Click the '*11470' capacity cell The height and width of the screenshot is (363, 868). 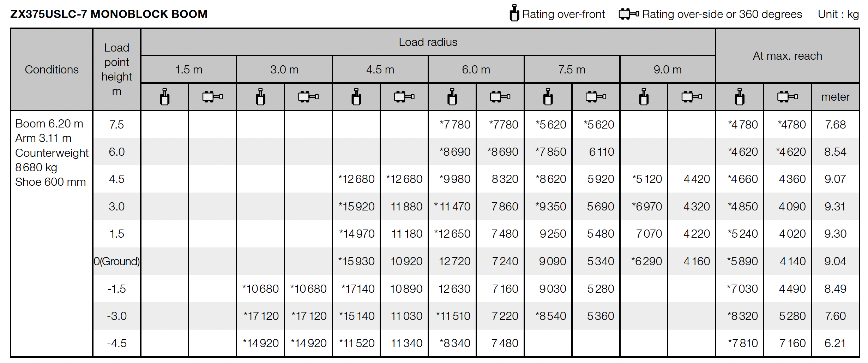pyautogui.click(x=452, y=207)
